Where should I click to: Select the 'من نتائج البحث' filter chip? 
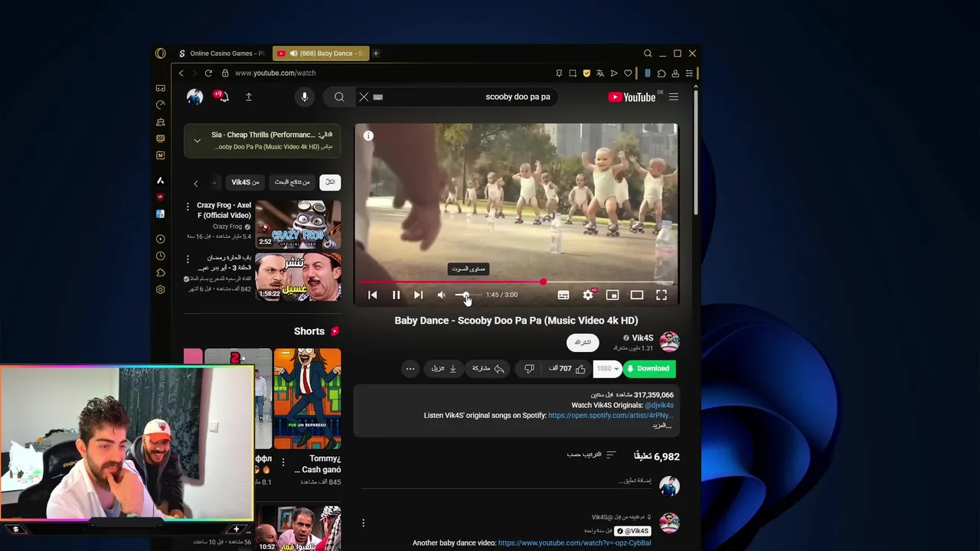[x=292, y=182]
